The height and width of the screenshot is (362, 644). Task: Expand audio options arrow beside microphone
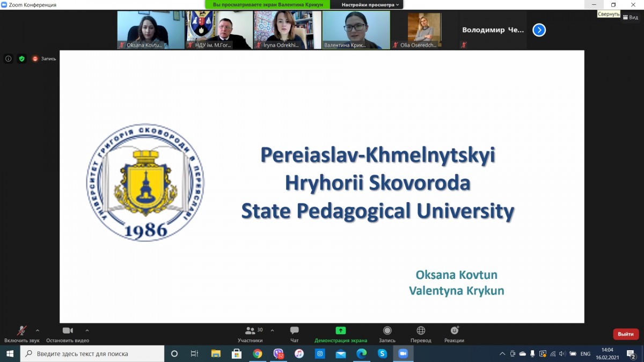38,330
